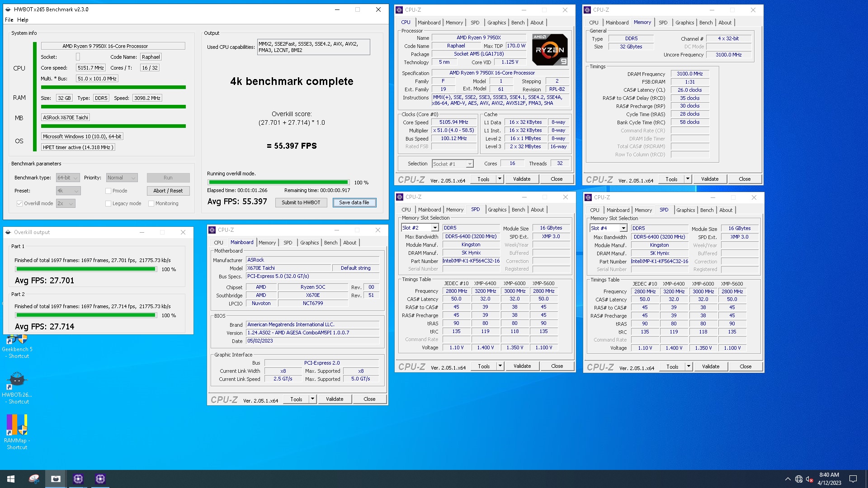
Task: Click the paint palette taskbar icon
Action: 34,479
